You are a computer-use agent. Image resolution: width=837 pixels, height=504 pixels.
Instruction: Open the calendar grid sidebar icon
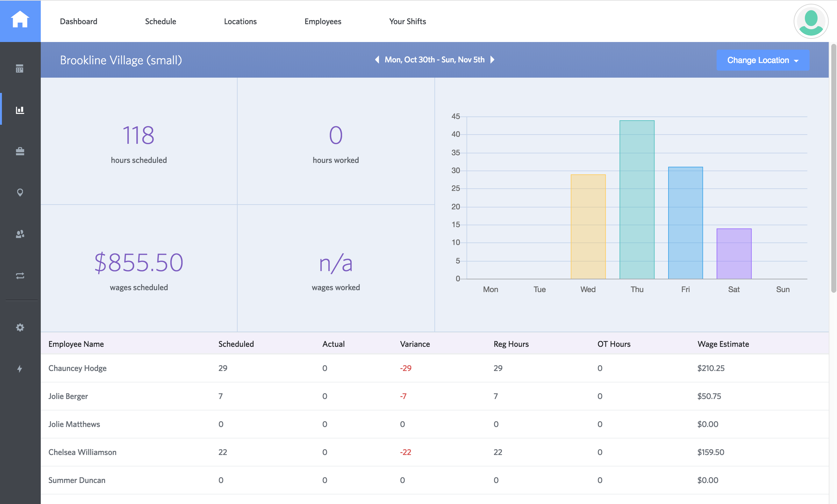[x=20, y=68]
